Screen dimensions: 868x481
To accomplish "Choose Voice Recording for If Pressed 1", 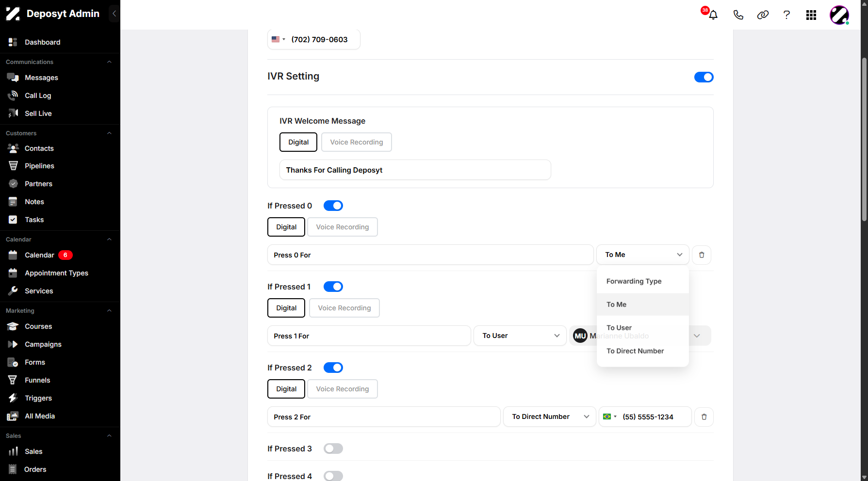I will [344, 308].
